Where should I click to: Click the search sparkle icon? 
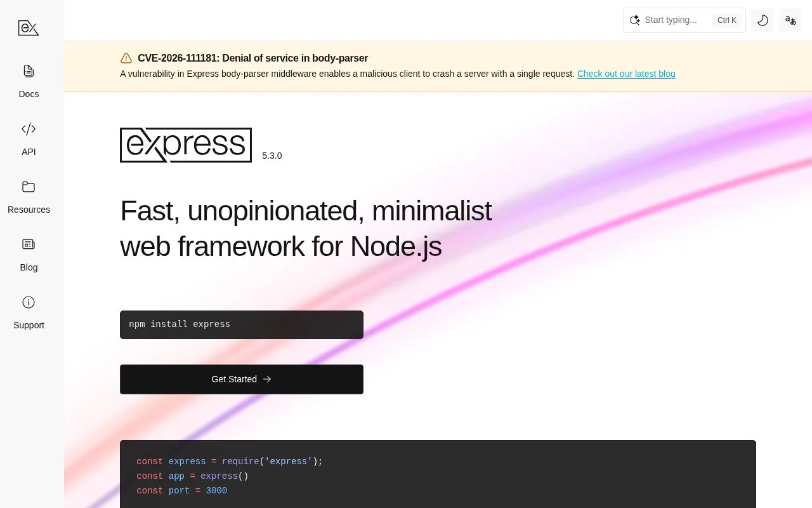(635, 20)
